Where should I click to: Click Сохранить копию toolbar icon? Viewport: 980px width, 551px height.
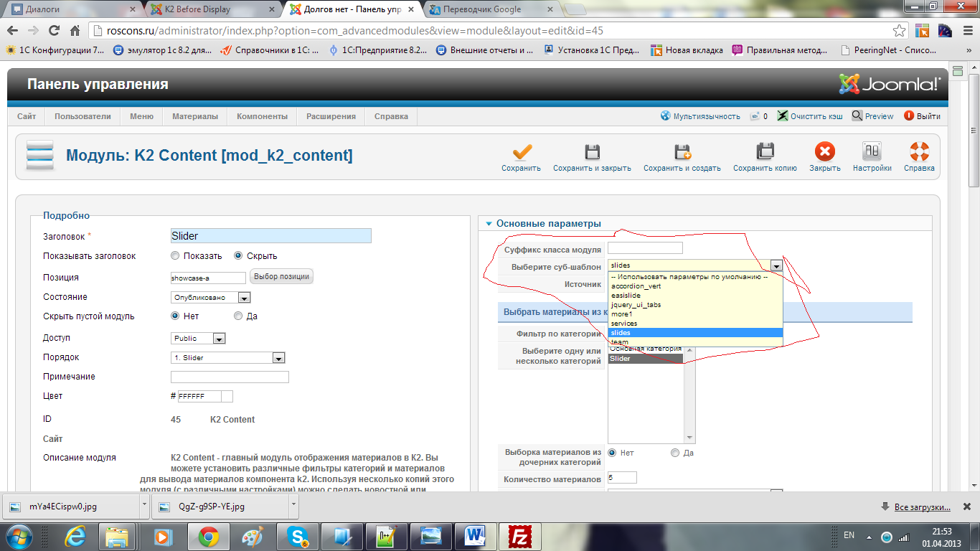coord(765,152)
